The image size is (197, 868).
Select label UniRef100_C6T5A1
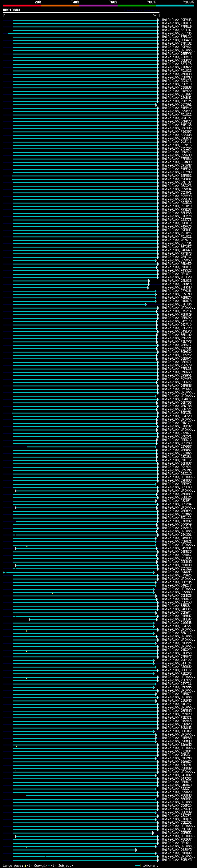[x=177, y=104]
